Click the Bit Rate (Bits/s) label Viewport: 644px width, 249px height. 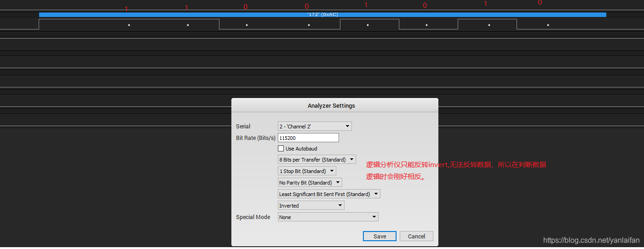pos(256,138)
